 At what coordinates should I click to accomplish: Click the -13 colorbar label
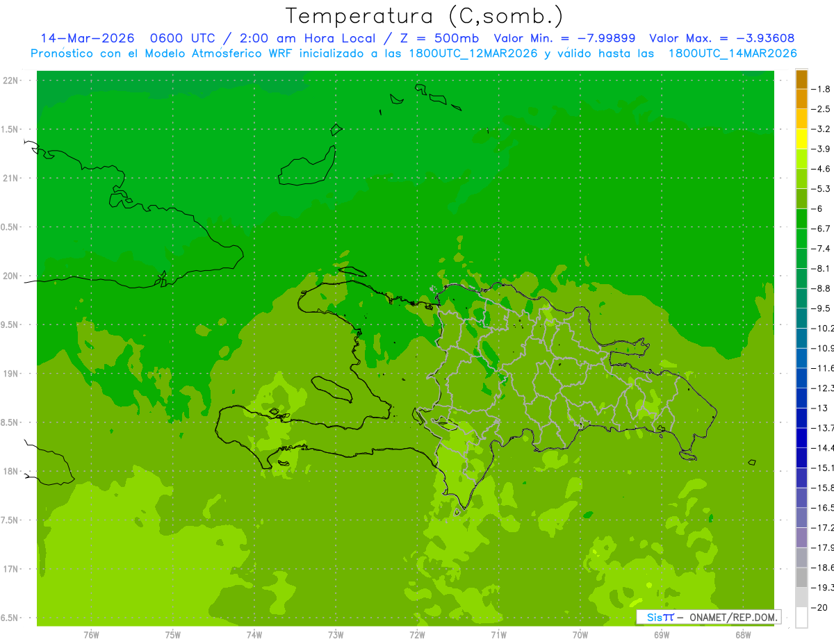pyautogui.click(x=819, y=408)
